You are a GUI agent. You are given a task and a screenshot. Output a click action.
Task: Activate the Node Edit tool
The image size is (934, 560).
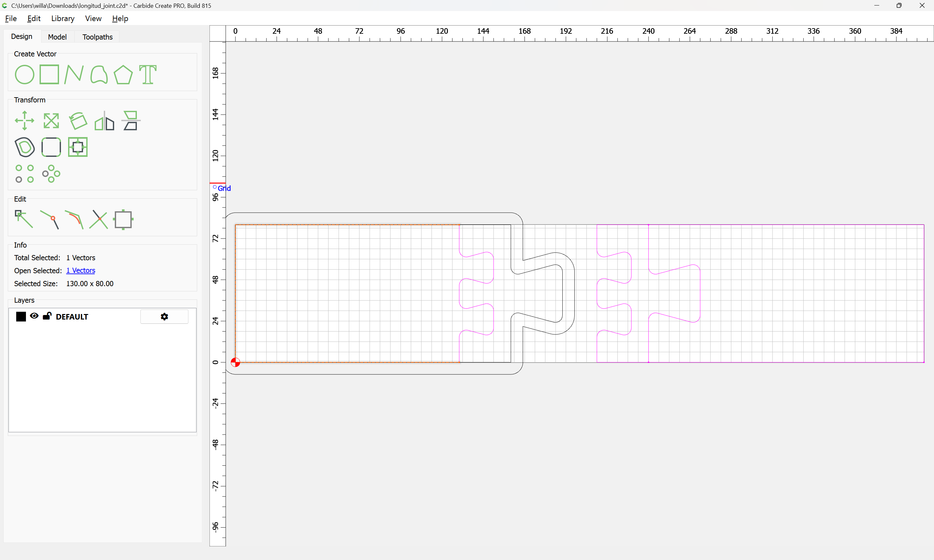pyautogui.click(x=23, y=219)
